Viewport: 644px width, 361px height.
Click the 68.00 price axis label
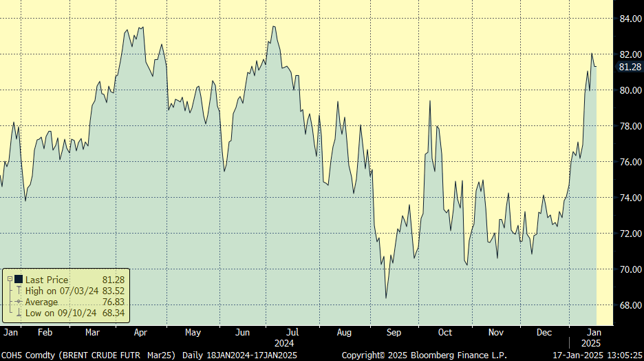pos(630,305)
